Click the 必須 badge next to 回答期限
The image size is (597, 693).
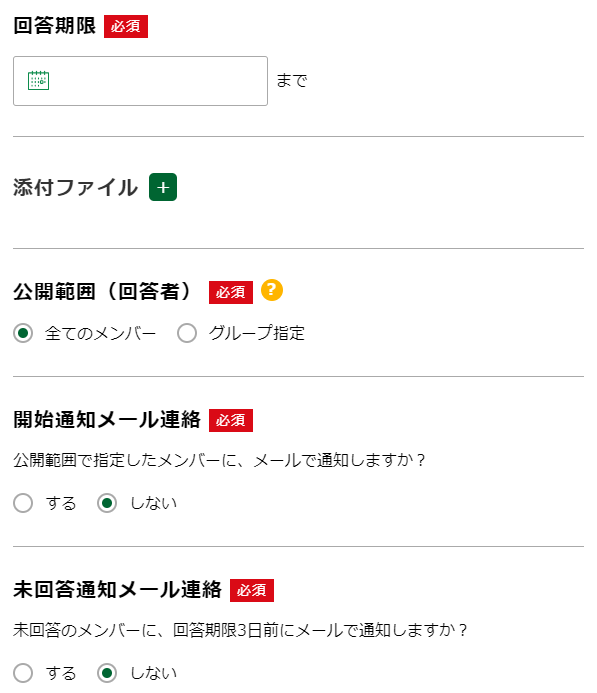[x=126, y=27]
